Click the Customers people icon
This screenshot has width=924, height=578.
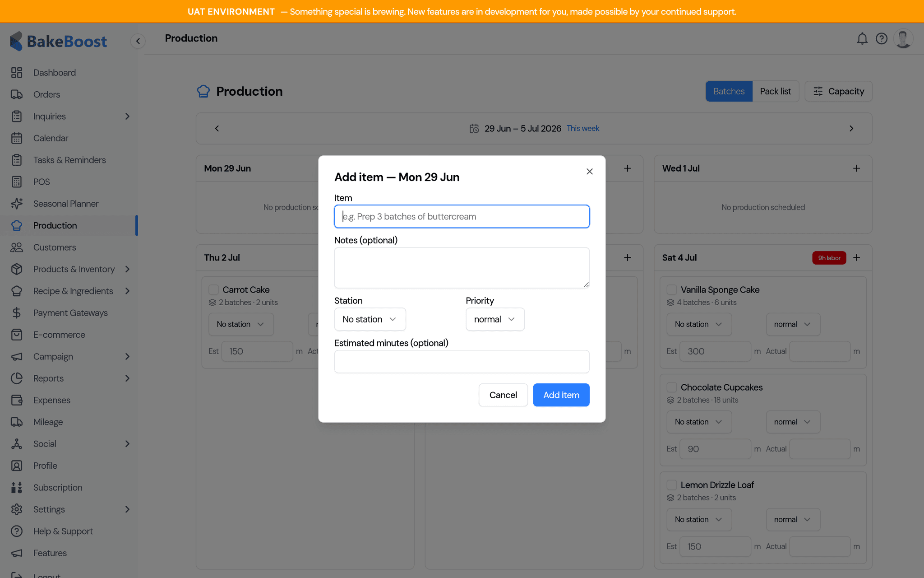point(17,247)
